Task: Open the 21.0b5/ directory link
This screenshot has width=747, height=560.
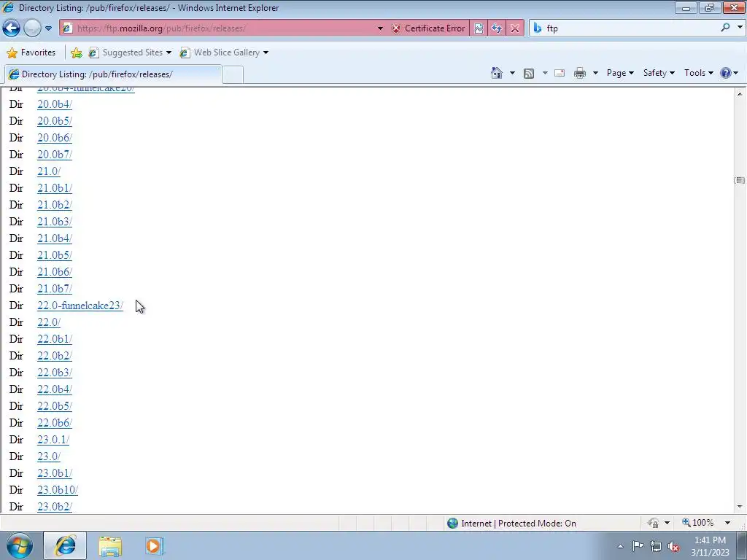Action: click(55, 255)
